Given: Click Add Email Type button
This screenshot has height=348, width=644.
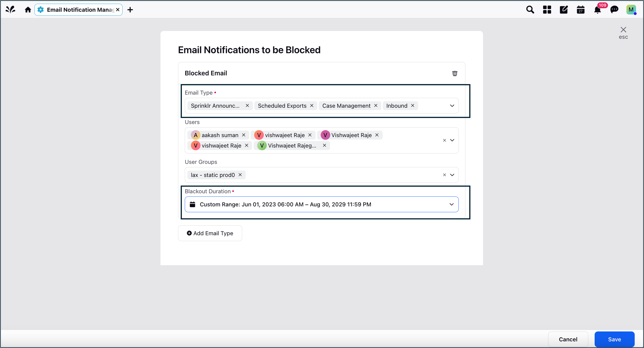Looking at the screenshot, I should 210,233.
